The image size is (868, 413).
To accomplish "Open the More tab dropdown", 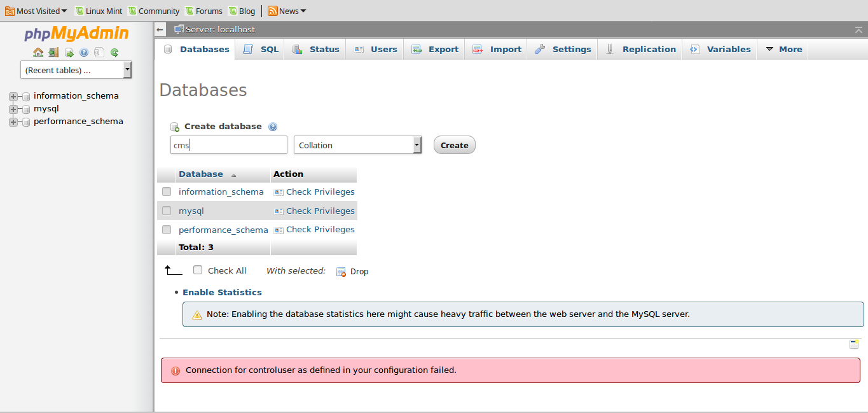I will [783, 49].
